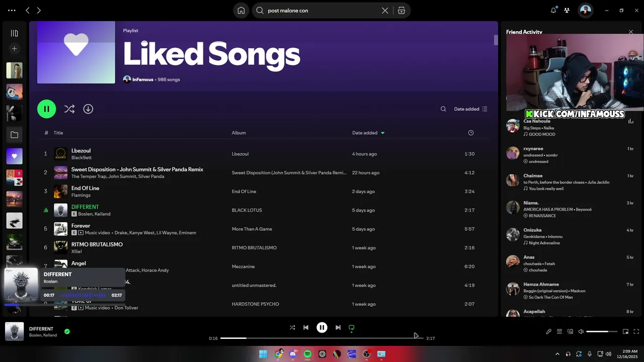
Task: Select the Liked Songs heart tile in the sidebar
Action: (x=14, y=156)
